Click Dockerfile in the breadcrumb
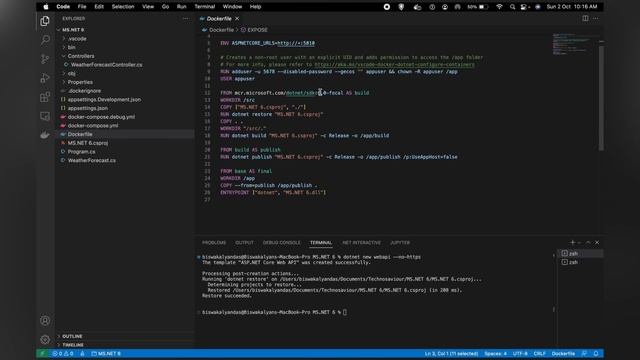 click(x=221, y=30)
